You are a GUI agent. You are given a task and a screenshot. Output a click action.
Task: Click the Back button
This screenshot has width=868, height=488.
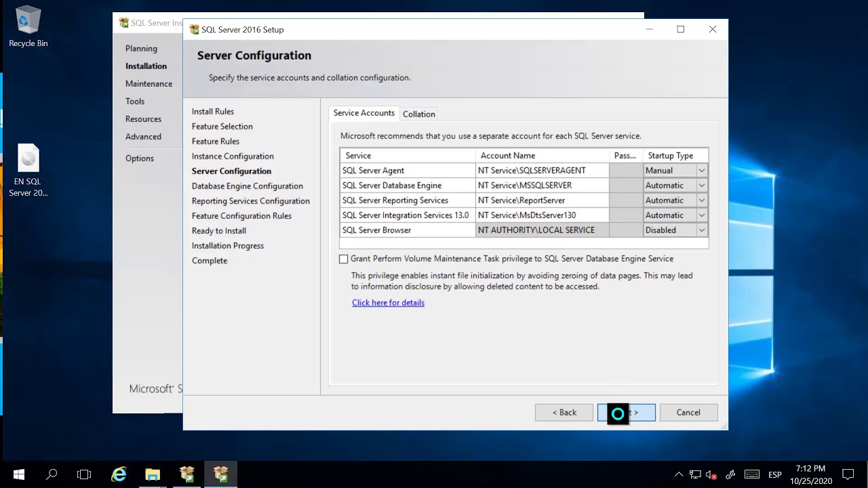(564, 412)
